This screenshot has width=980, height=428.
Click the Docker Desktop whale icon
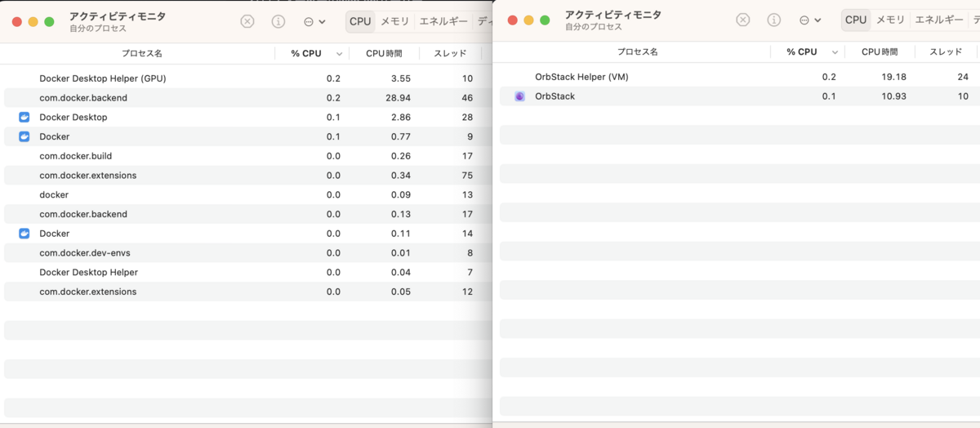point(24,117)
